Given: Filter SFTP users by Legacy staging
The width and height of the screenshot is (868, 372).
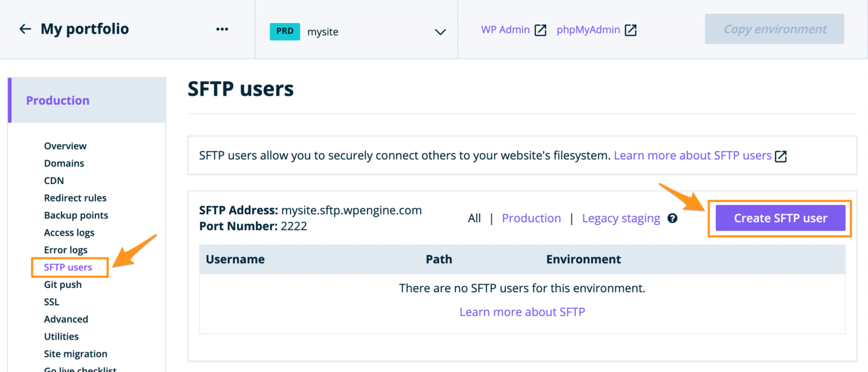Looking at the screenshot, I should (620, 218).
